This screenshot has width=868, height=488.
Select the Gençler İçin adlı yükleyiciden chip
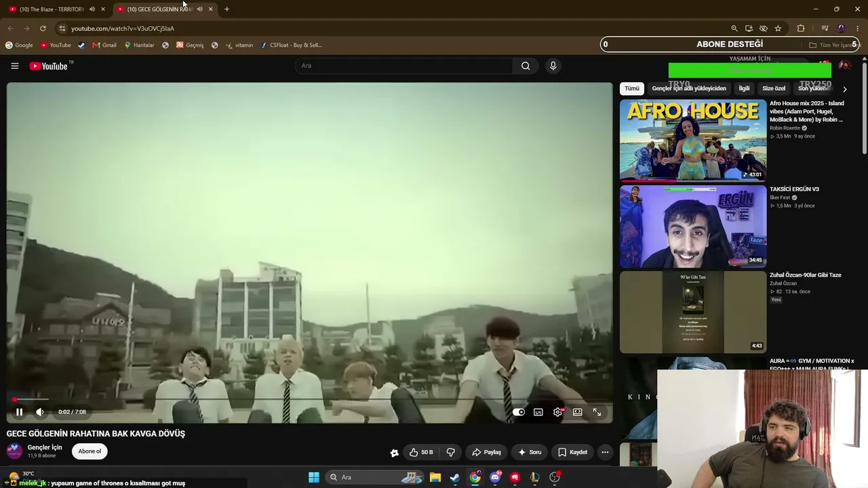pyautogui.click(x=689, y=89)
